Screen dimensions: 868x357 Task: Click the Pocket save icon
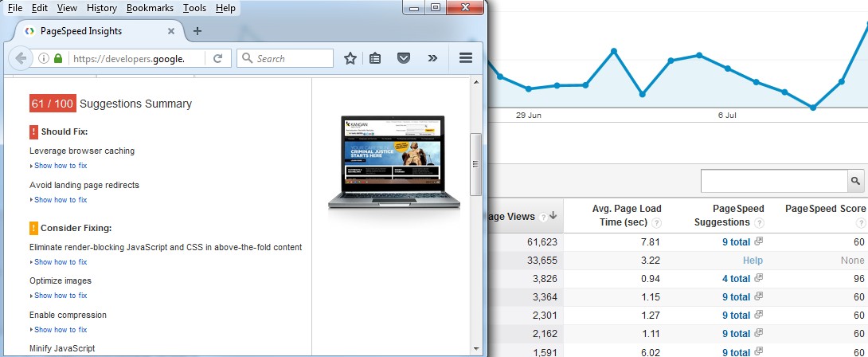(404, 58)
